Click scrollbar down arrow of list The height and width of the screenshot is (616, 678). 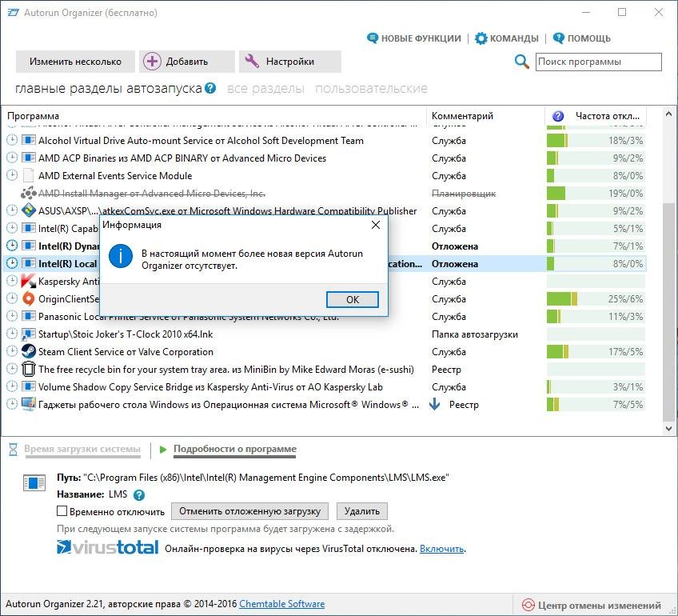(668, 428)
